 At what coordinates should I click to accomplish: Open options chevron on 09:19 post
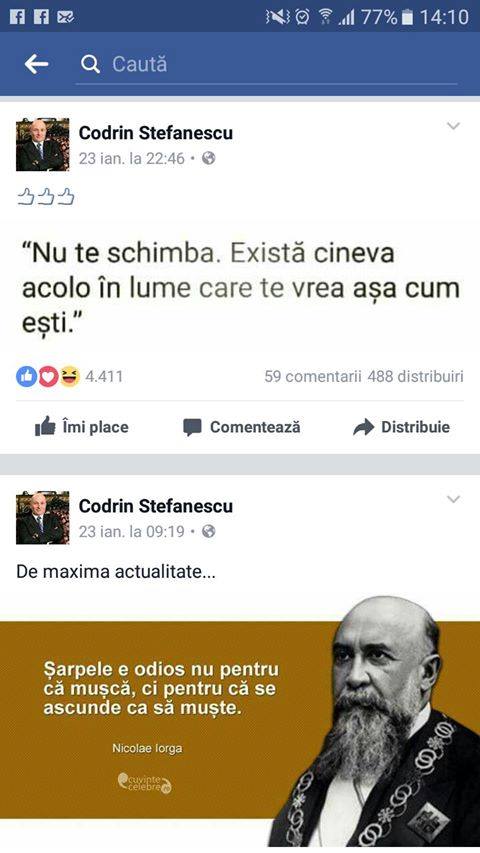pyautogui.click(x=453, y=499)
